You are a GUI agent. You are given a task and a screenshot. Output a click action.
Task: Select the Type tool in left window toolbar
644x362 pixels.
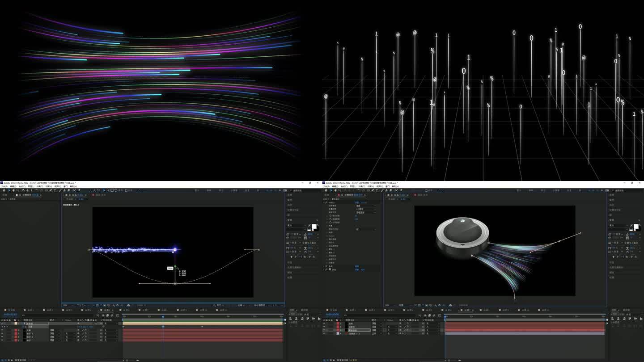55,190
